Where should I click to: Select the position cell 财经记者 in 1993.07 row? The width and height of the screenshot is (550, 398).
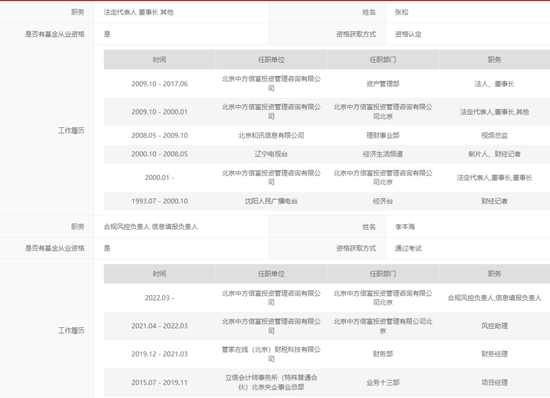click(494, 201)
